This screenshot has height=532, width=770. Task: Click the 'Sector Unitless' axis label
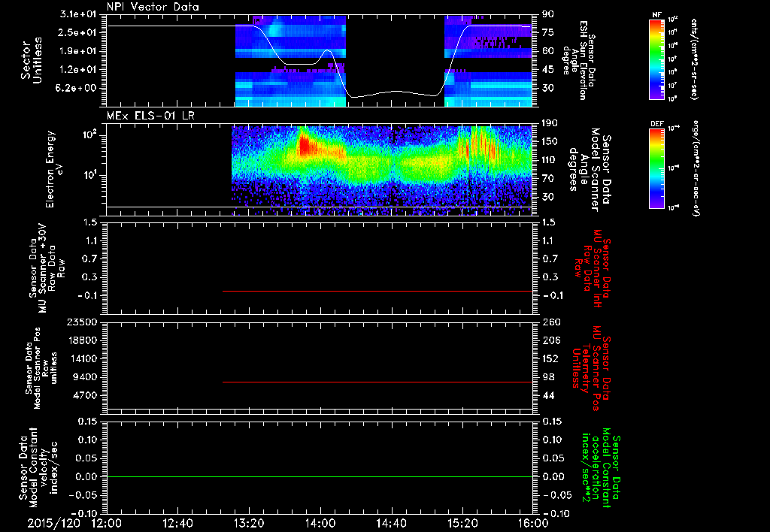click(x=31, y=60)
